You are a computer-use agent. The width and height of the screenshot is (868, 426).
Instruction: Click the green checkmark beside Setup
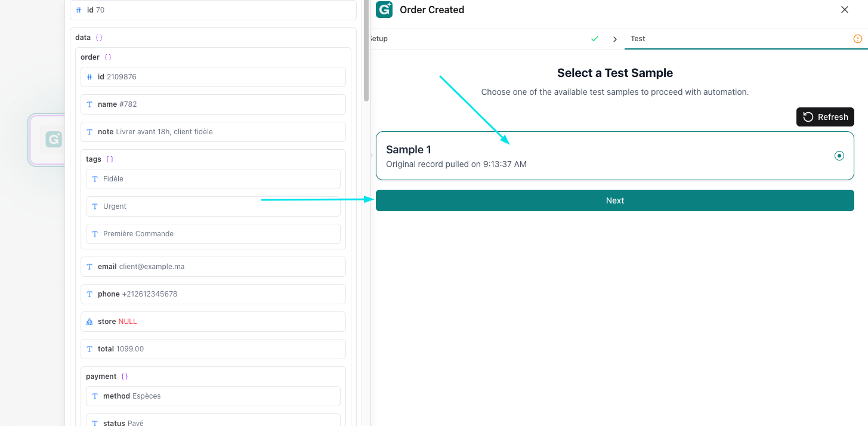(x=595, y=39)
